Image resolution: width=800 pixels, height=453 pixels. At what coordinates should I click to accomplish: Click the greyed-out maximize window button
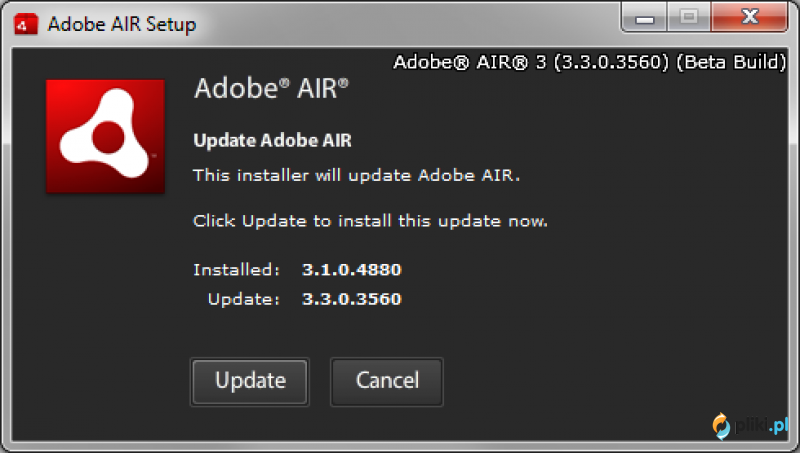tap(689, 18)
